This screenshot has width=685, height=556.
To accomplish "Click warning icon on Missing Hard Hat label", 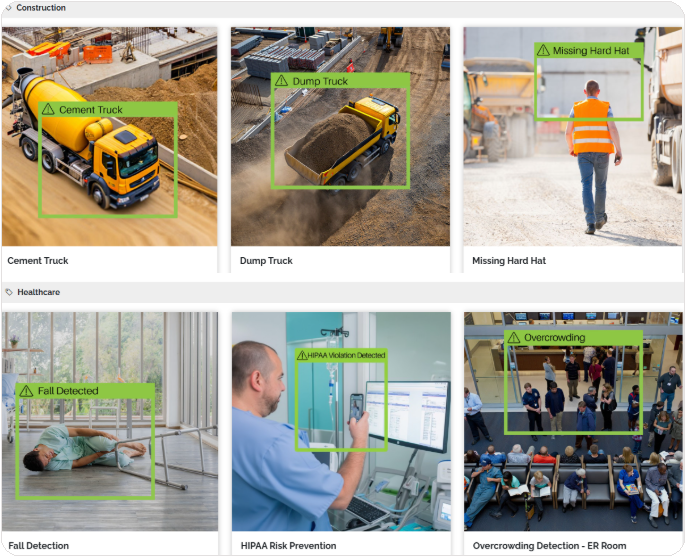I will point(543,50).
